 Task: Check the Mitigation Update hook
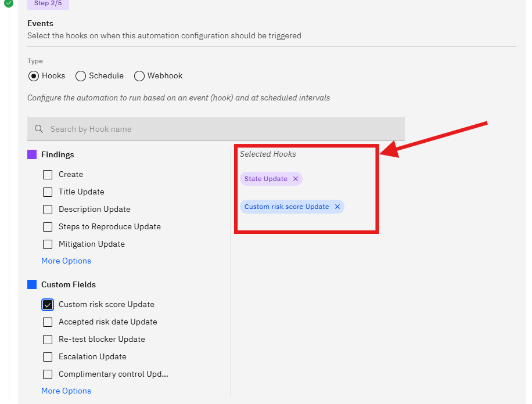48,244
